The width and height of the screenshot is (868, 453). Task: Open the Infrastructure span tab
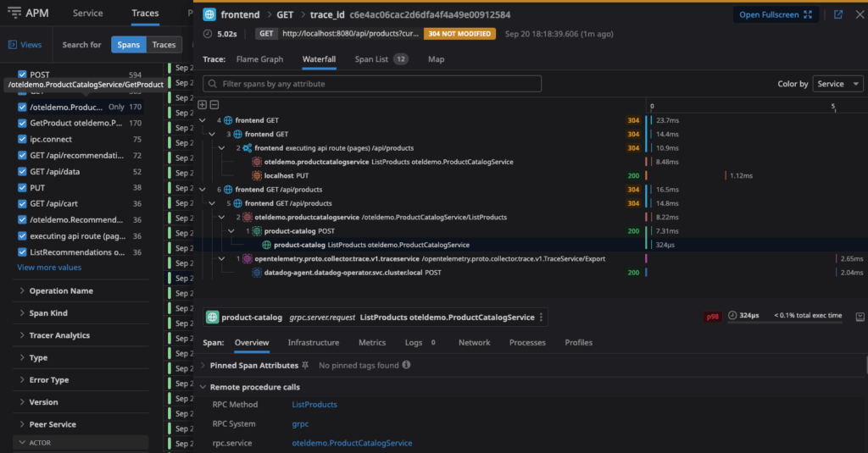tap(313, 343)
